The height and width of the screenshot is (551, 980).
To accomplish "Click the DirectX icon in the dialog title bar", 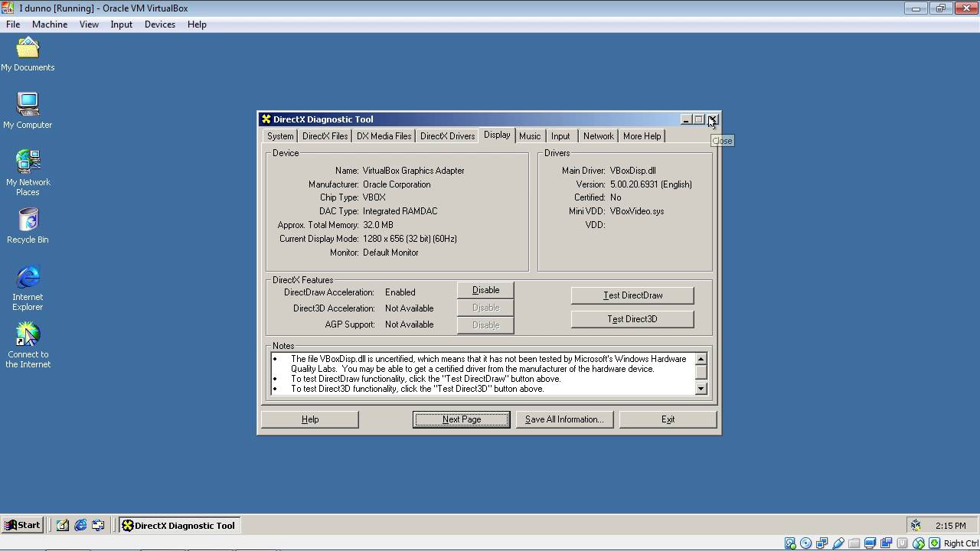I will (x=266, y=119).
